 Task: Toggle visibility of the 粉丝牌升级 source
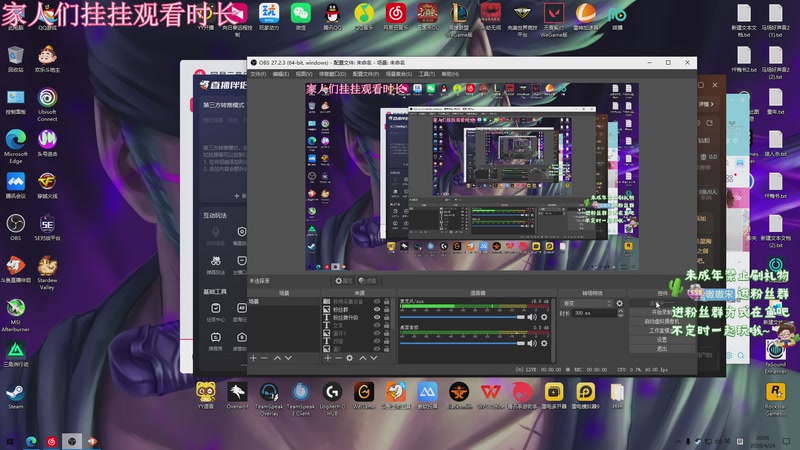click(x=377, y=317)
